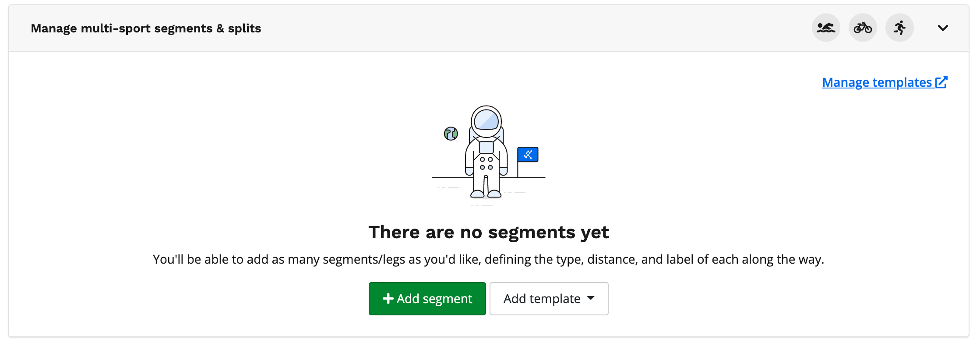
Task: Click the plus icon on Add segment
Action: point(388,299)
